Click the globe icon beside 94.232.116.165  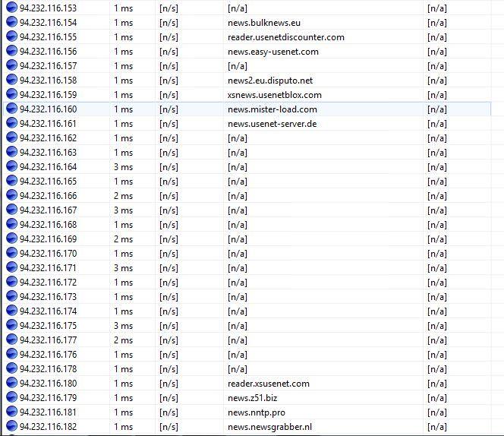click(x=11, y=181)
